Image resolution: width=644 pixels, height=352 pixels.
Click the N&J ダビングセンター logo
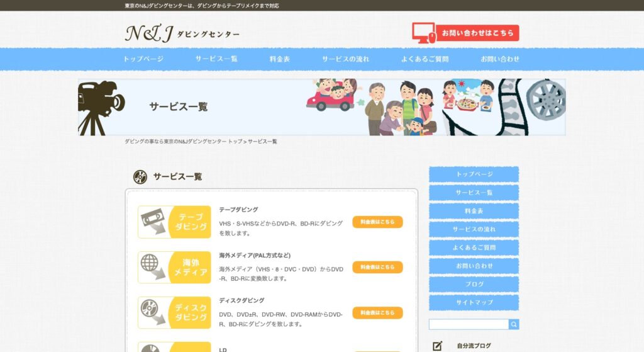coord(182,33)
